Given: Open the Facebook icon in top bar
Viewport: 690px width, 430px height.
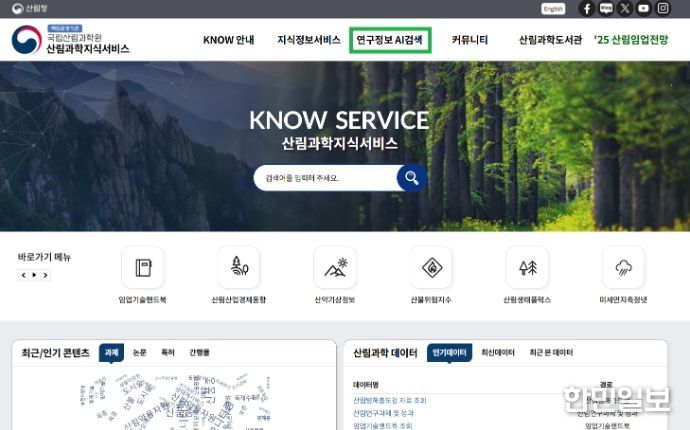Looking at the screenshot, I should [587, 8].
